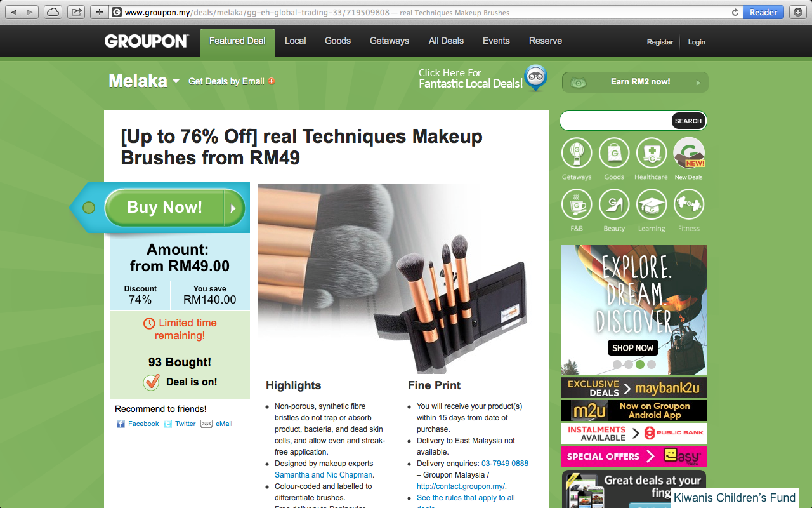Open the Events tab
Image resolution: width=812 pixels, height=508 pixels.
(x=496, y=41)
